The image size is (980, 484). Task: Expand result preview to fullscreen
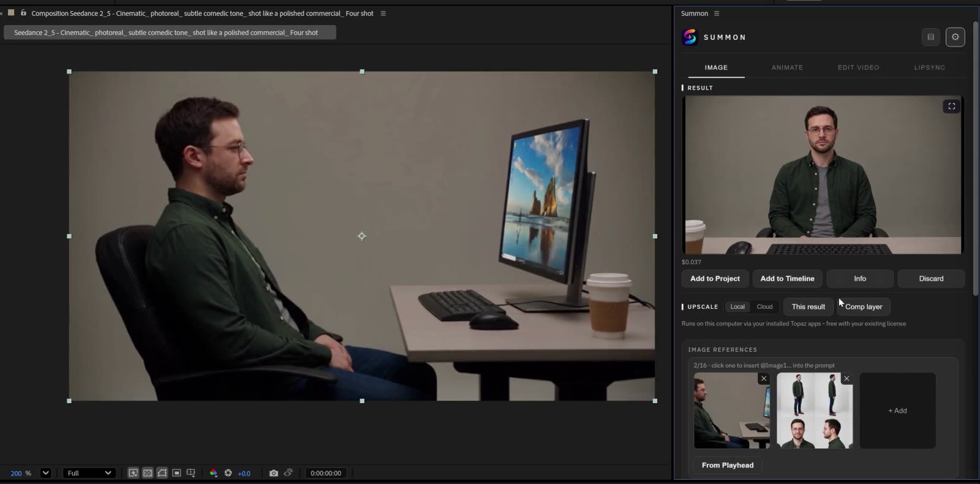pyautogui.click(x=951, y=107)
